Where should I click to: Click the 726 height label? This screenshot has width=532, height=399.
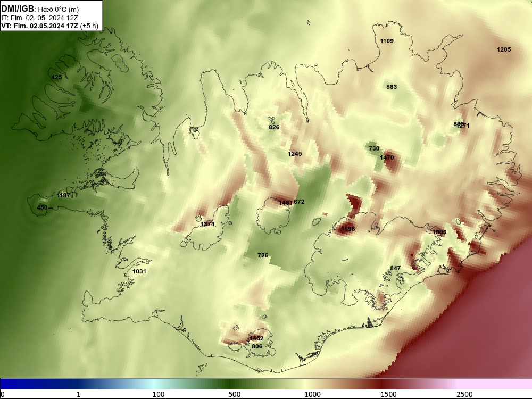[x=263, y=255]
